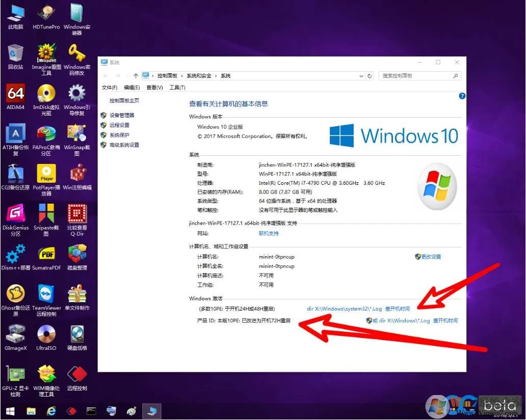Click the Snipaste screenshot icon

click(x=46, y=220)
